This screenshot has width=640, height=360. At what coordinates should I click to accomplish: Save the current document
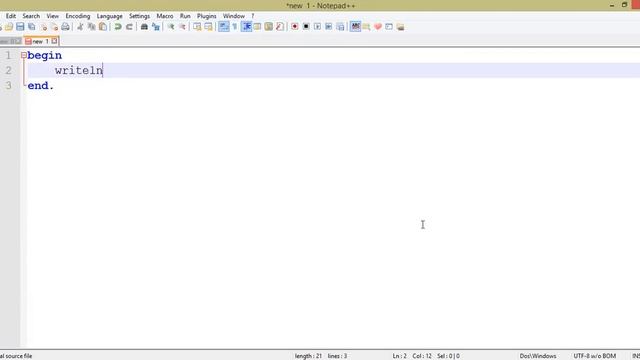click(20, 27)
